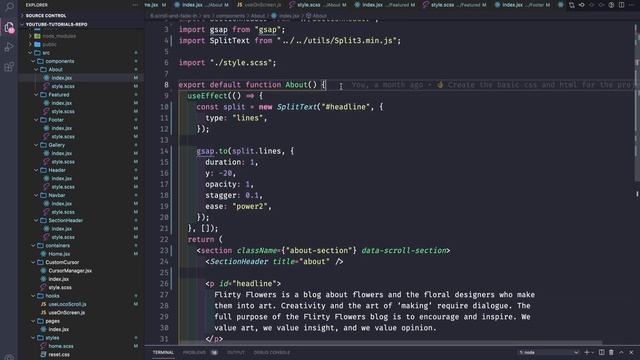Viewport: 640px width, 360px height.
Task: Select the DEBUG CONSOLE panel tab
Action: (x=272, y=352)
